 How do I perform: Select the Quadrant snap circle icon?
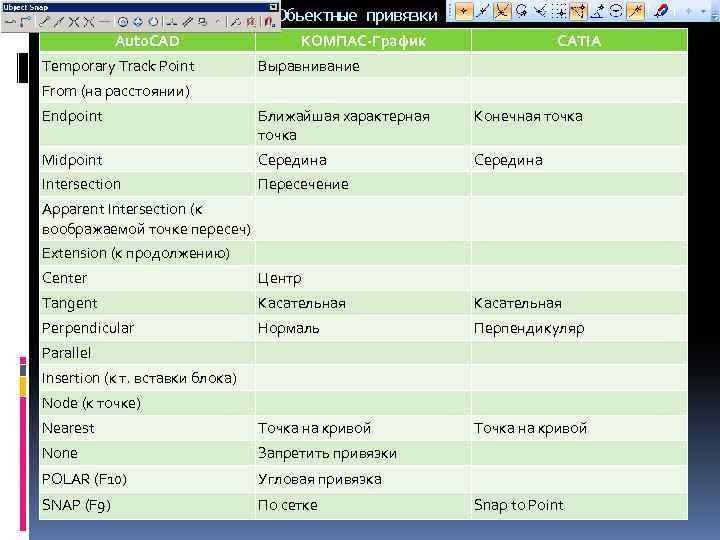point(138,22)
